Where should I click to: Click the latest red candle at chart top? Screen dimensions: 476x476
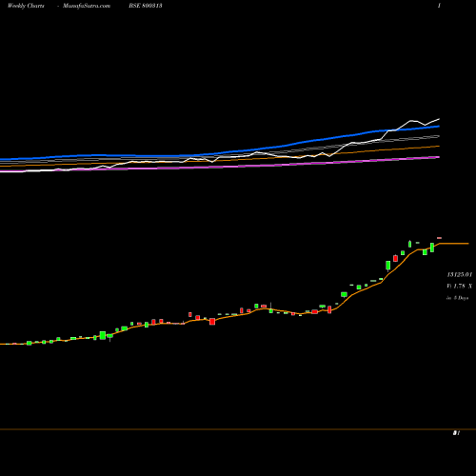(x=439, y=238)
